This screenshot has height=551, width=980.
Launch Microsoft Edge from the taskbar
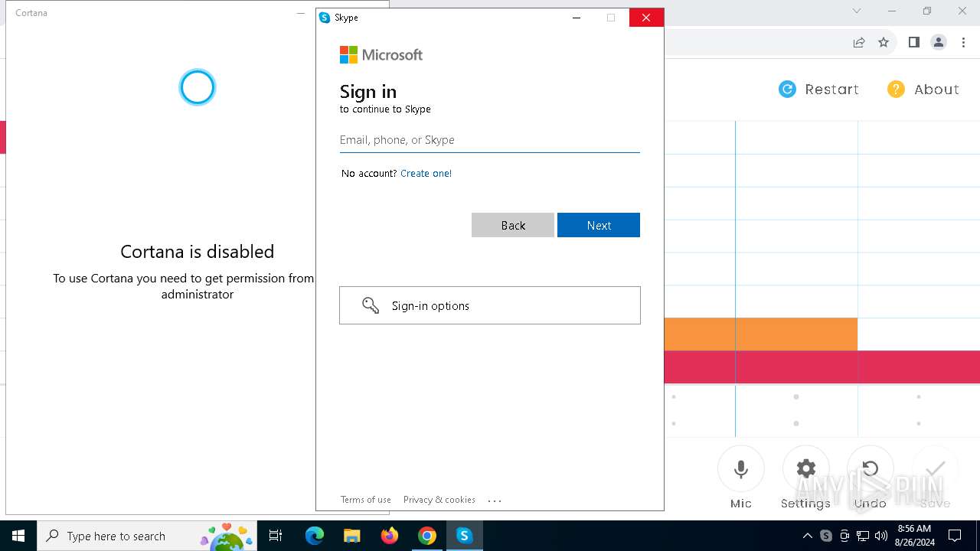315,536
